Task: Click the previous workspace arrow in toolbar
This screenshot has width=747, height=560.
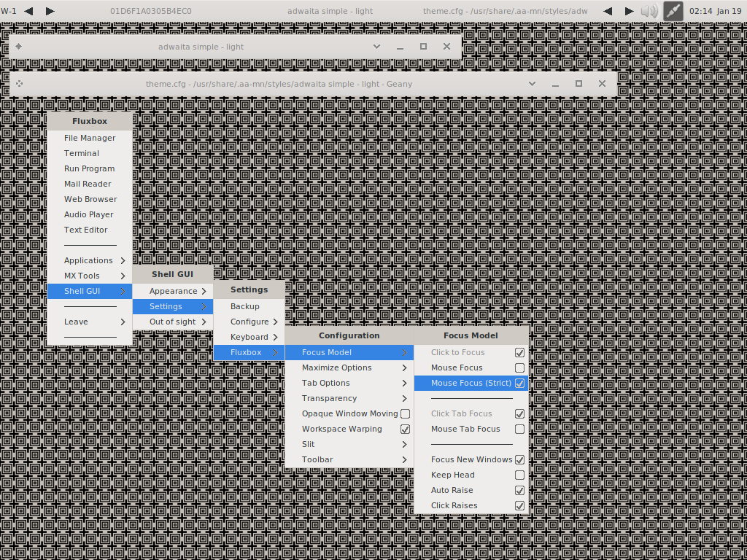Action: tap(28, 11)
